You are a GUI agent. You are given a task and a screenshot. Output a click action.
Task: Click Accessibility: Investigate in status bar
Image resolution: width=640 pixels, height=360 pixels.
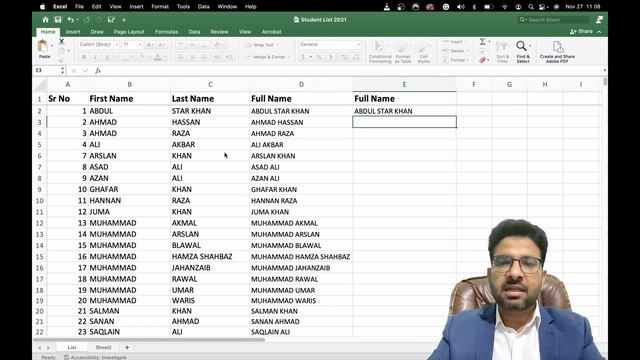[x=95, y=357]
